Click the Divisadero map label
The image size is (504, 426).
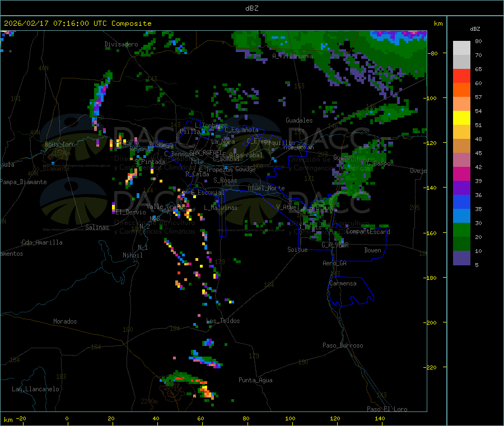(x=121, y=44)
